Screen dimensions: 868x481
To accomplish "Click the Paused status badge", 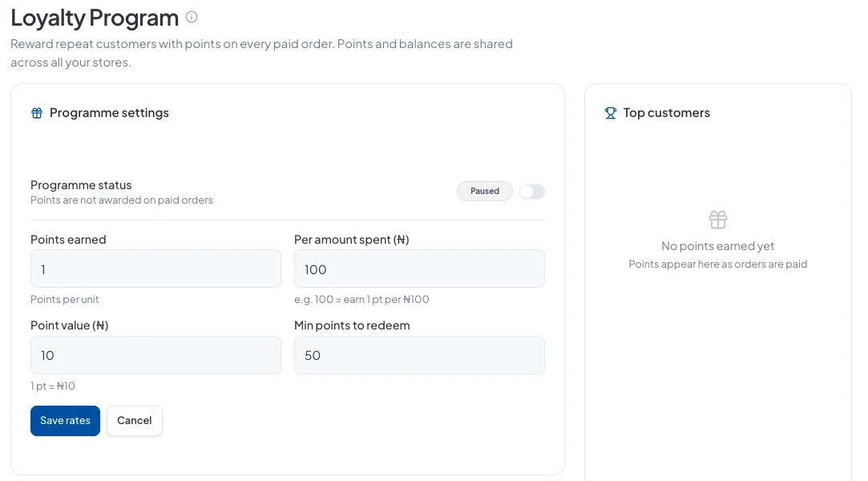I will point(485,191).
